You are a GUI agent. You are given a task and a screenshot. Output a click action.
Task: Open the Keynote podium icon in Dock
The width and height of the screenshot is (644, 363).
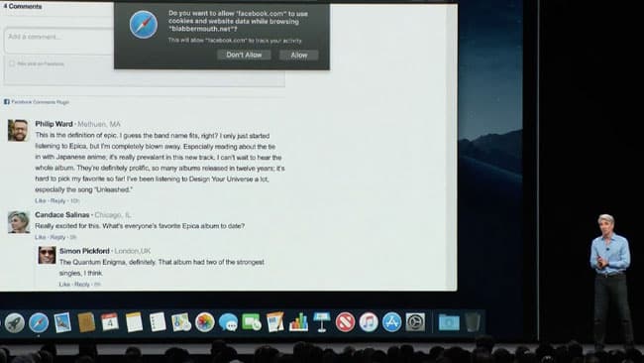click(x=322, y=322)
